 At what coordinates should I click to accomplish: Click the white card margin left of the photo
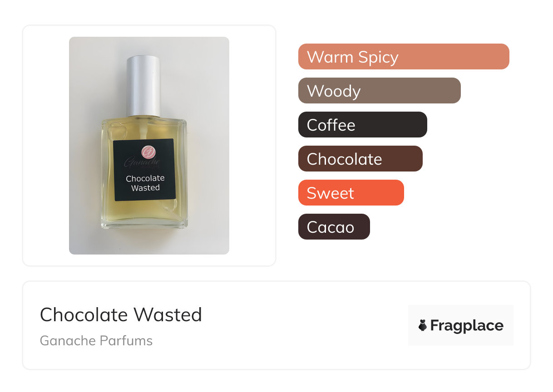click(x=46, y=145)
